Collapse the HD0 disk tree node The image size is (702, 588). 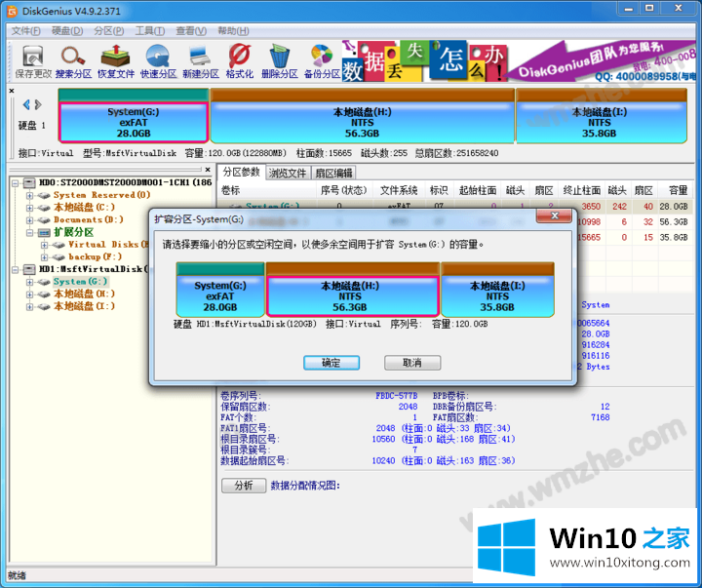(x=16, y=182)
